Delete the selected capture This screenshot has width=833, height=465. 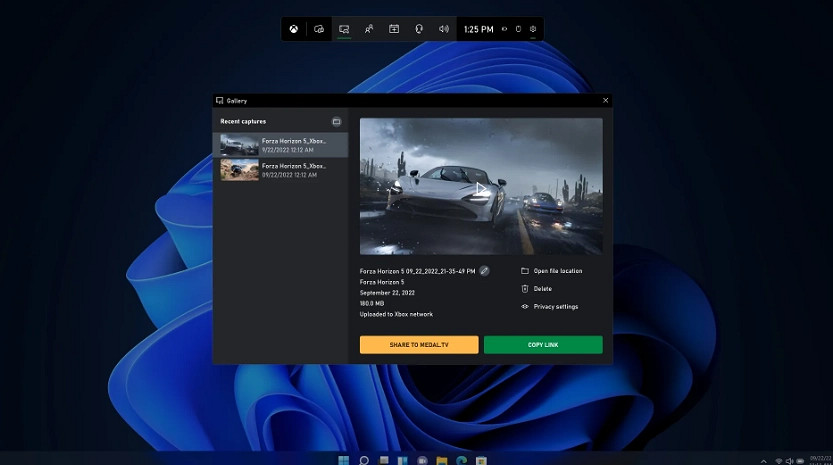[542, 289]
